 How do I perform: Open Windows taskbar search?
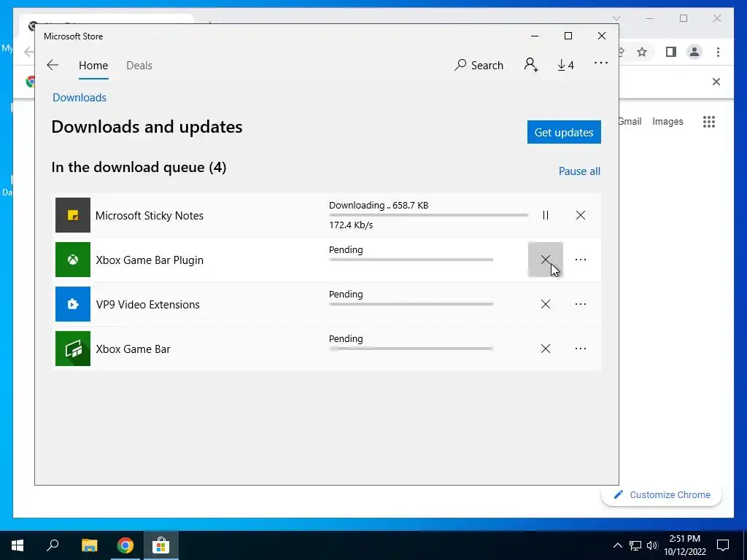coord(53,545)
